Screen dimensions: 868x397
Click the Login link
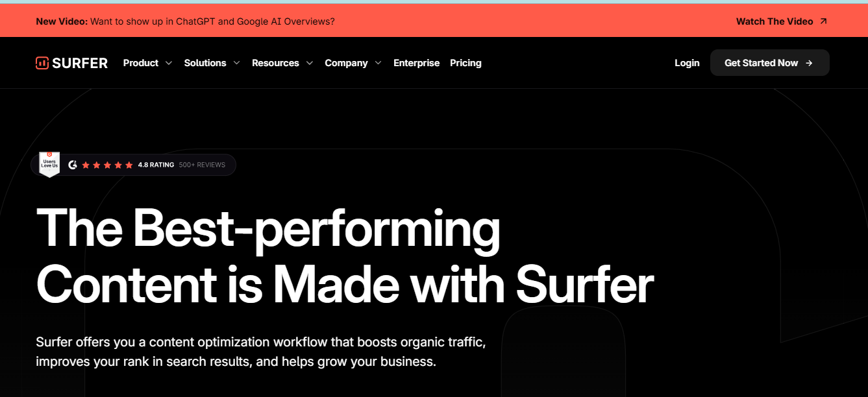(687, 63)
